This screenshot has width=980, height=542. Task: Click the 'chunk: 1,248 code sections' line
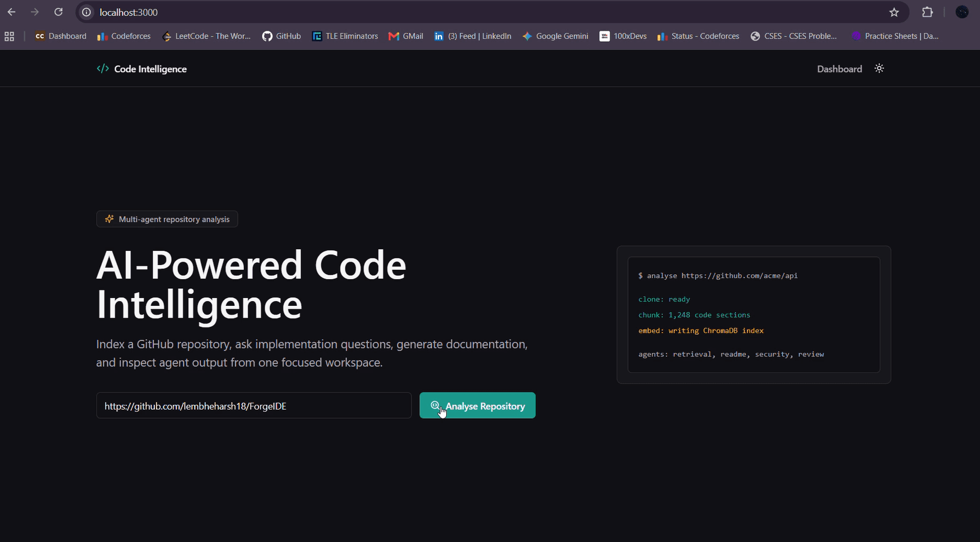(694, 315)
